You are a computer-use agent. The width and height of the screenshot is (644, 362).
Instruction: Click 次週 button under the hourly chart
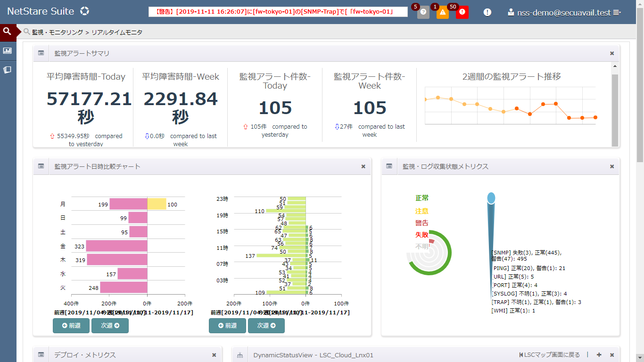pos(266,326)
